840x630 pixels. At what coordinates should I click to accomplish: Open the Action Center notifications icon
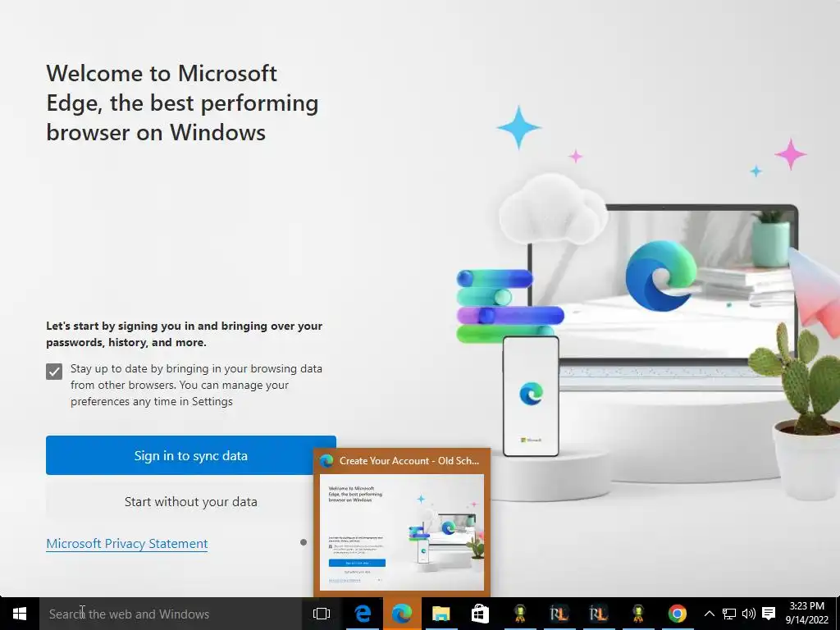point(769,614)
